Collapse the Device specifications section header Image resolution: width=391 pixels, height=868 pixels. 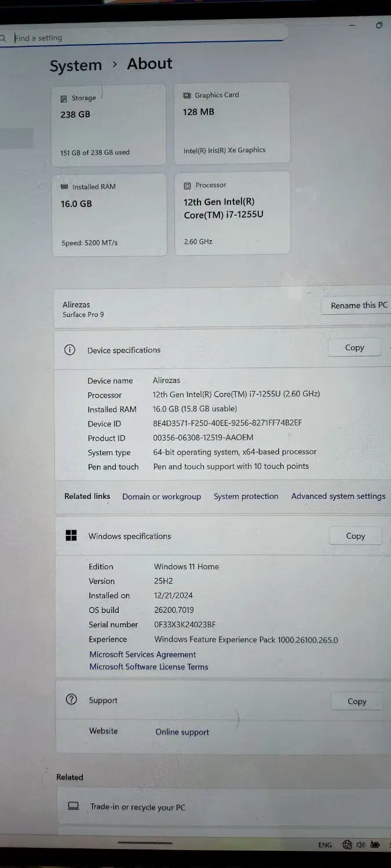coord(223,350)
